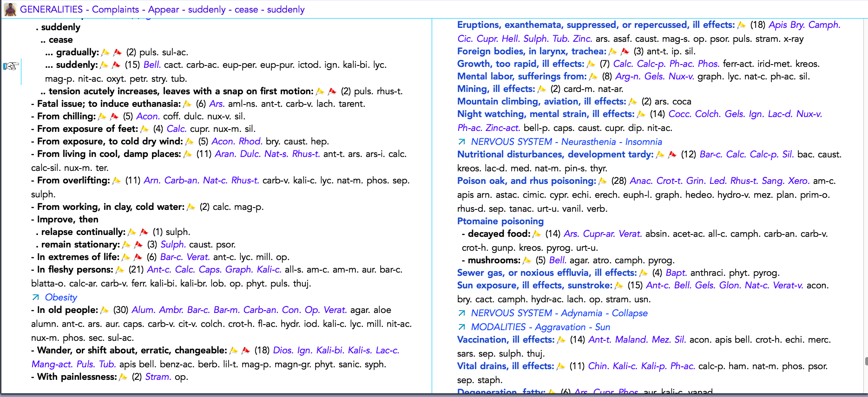Select remedy 'Aran.' under living in damp places
The height and width of the screenshot is (397, 868).
(x=226, y=154)
